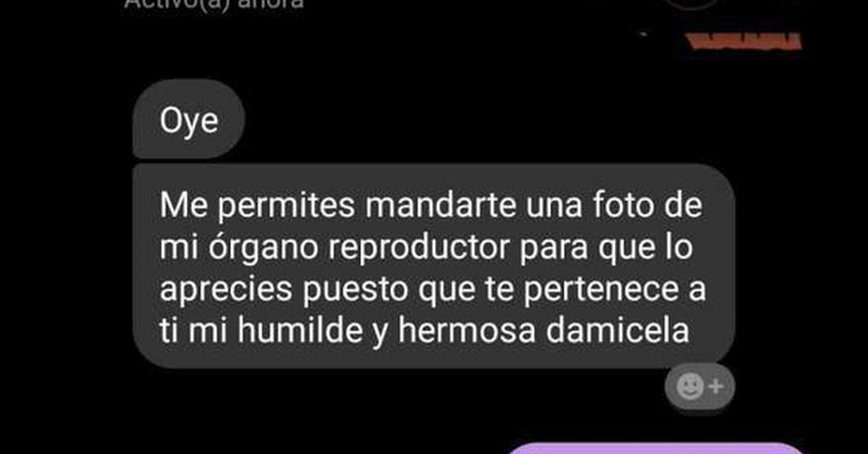This screenshot has height=454, width=868.
Task: Click the word "reproductor" in the message
Action: (x=419, y=248)
